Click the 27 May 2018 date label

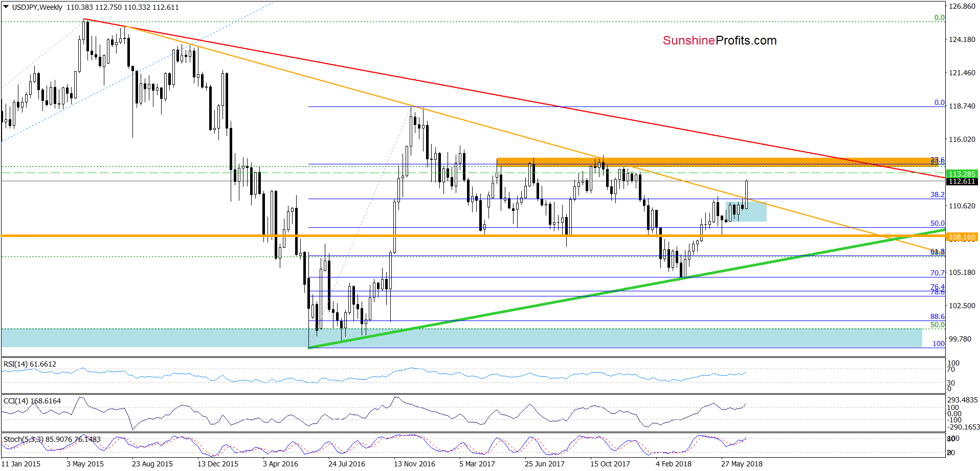coord(742,464)
